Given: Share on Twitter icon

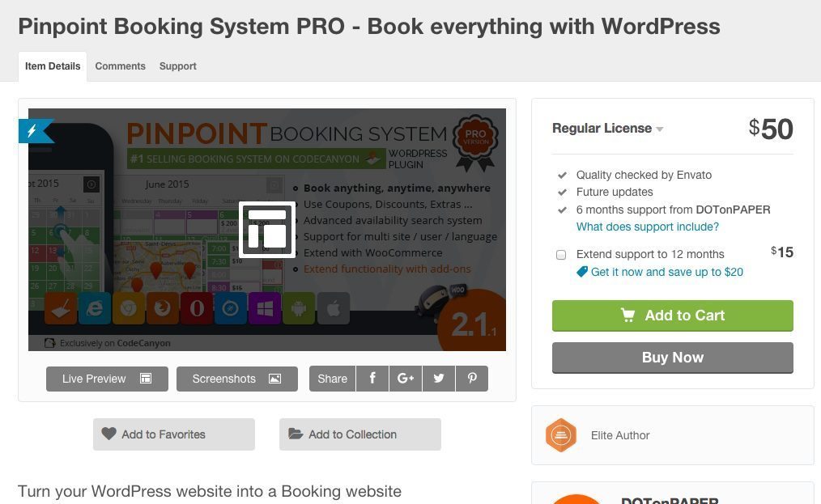Looking at the screenshot, I should pyautogui.click(x=439, y=379).
